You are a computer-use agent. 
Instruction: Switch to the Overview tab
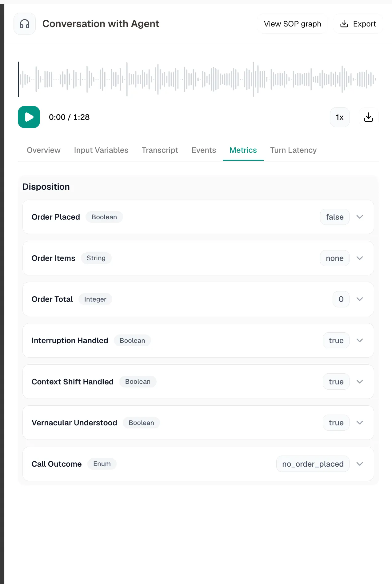[44, 150]
